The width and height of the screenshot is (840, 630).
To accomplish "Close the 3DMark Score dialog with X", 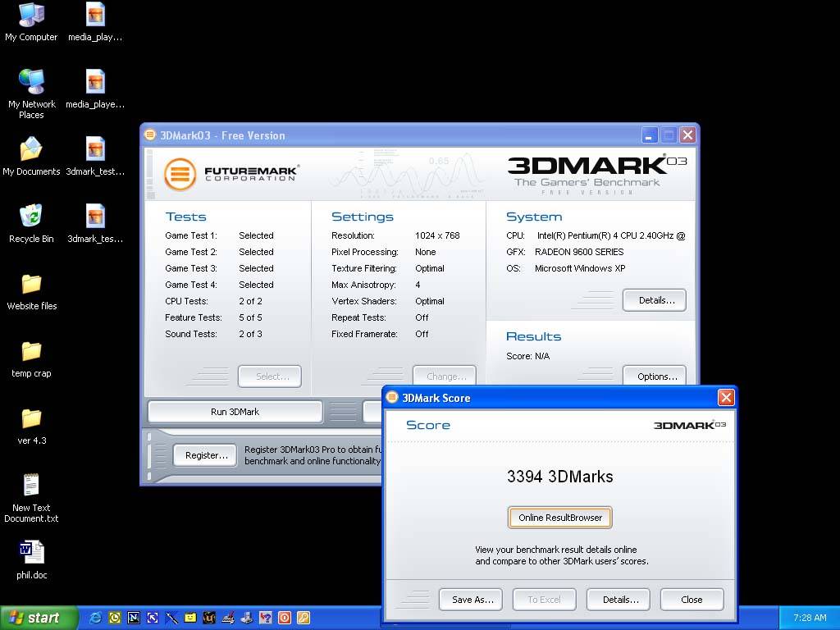I will tap(726, 398).
